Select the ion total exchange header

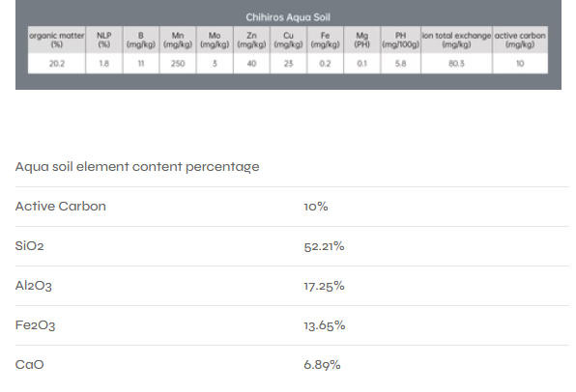coord(456,40)
